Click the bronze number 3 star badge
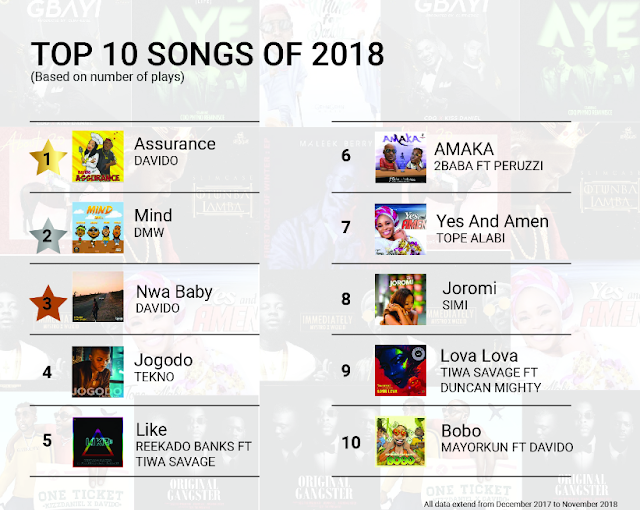Screen dimensions: 640x510 click(48, 303)
